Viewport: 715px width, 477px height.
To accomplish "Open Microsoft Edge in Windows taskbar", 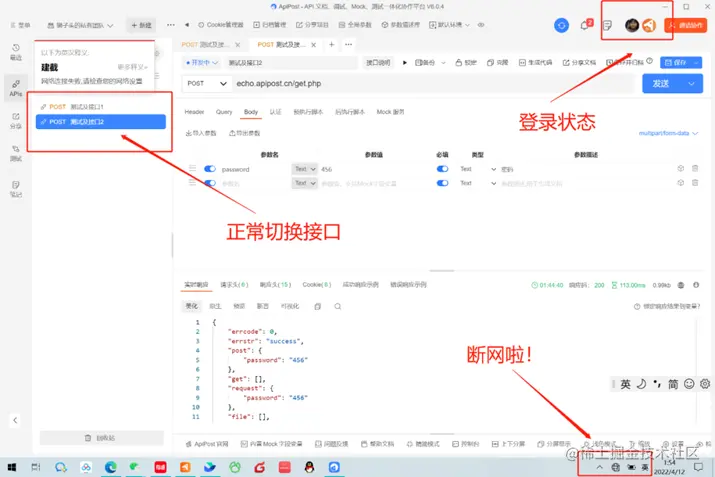I will pos(110,467).
